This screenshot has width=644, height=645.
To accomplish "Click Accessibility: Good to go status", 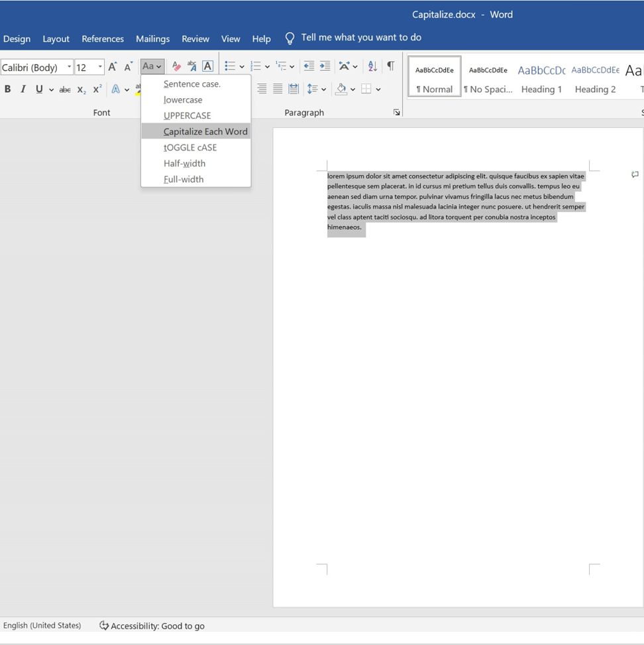I will (152, 626).
